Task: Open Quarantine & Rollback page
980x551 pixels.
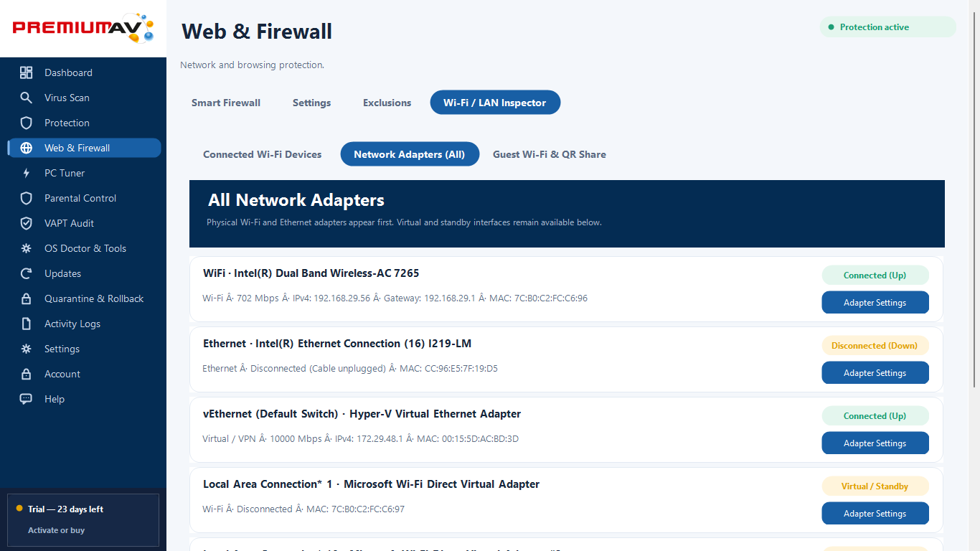Action: pos(84,298)
